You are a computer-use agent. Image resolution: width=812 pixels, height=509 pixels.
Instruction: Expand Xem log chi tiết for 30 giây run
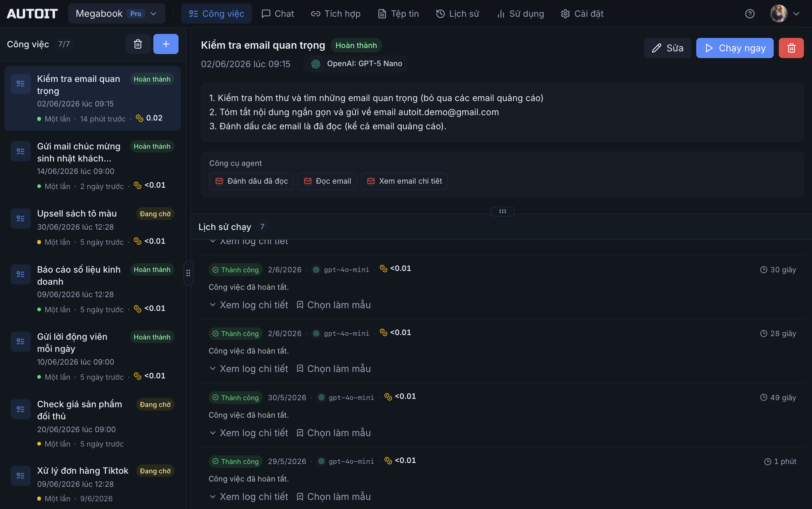(x=249, y=305)
